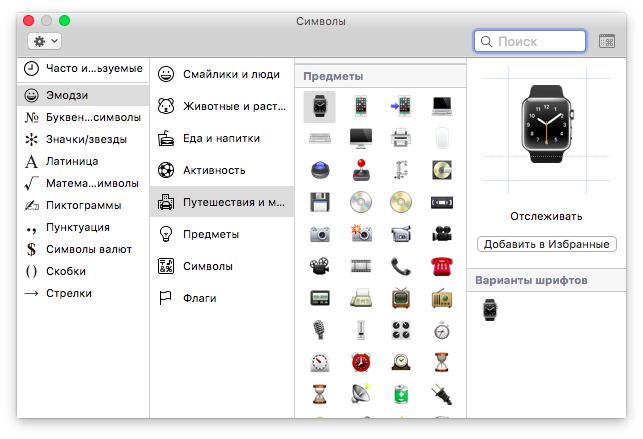Image resolution: width=643 pixels, height=439 pixels.
Task: Pick the iPhone emoji
Action: click(x=360, y=106)
